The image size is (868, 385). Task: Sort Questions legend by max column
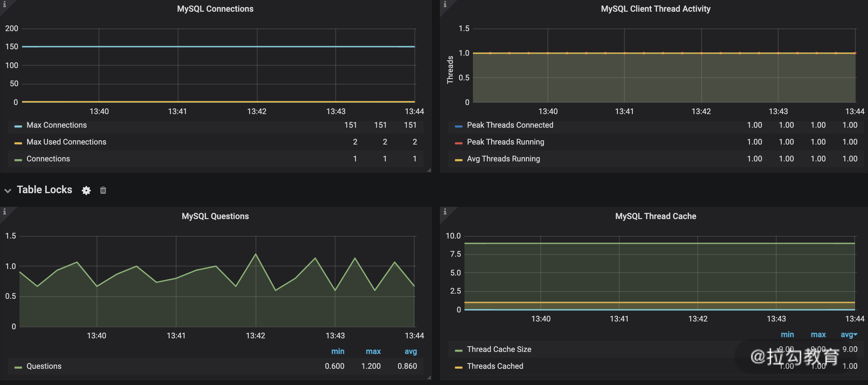pos(373,351)
